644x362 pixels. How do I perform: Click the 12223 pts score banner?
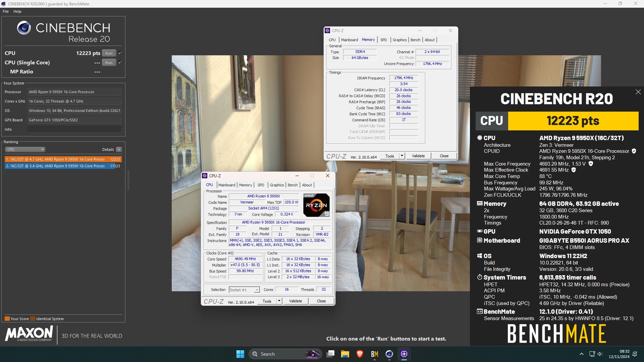click(x=573, y=121)
